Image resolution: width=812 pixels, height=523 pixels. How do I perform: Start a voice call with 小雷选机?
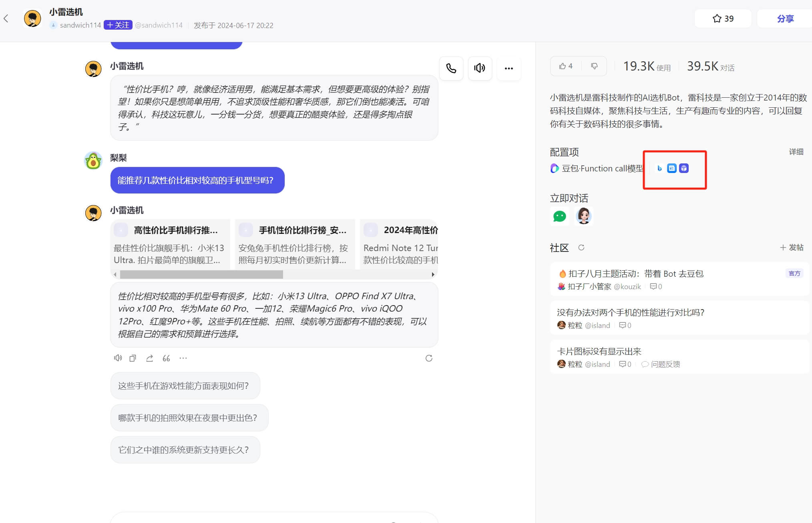[x=451, y=68]
